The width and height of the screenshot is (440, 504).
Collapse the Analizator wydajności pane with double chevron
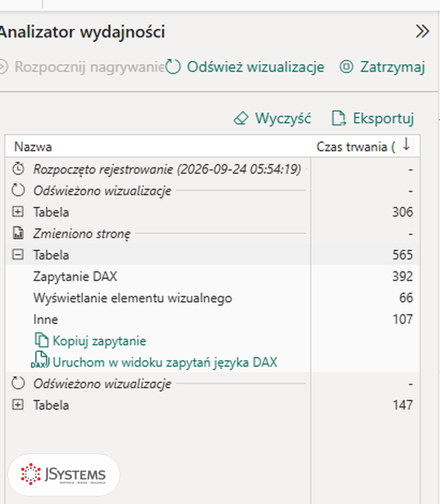422,32
